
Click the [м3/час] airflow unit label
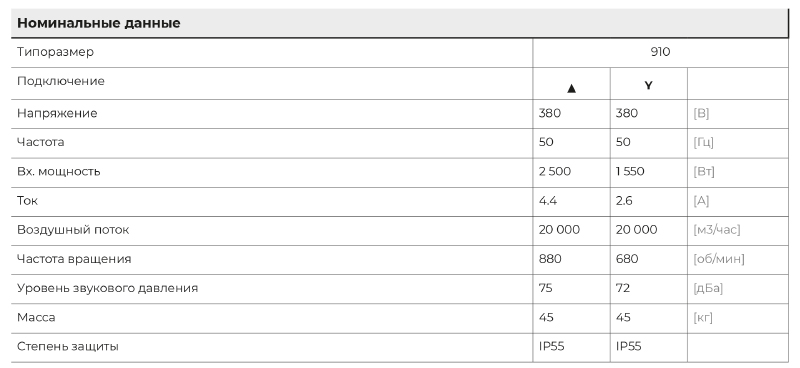716,230
